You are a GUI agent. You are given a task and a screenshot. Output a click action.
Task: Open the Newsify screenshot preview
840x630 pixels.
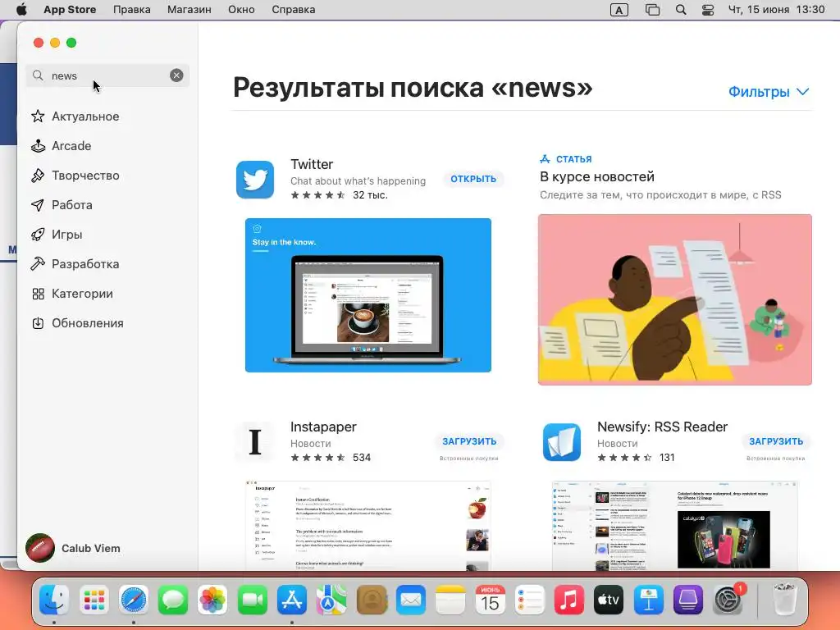675,526
